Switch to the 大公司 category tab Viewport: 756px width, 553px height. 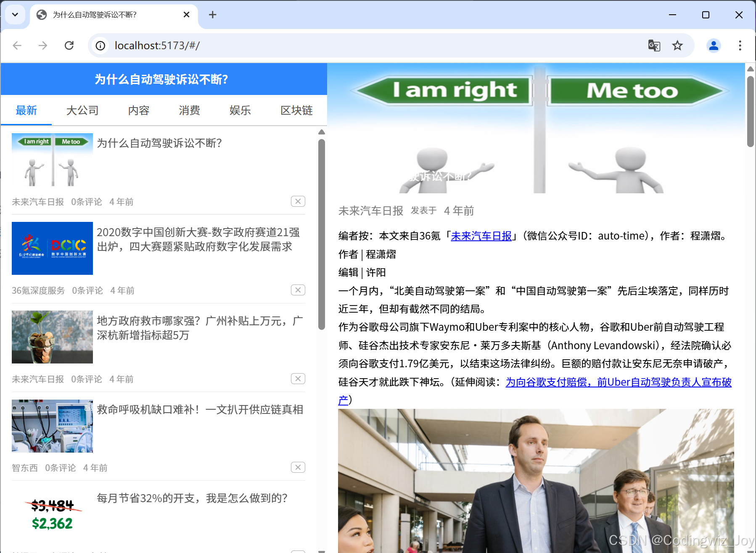[x=82, y=110]
